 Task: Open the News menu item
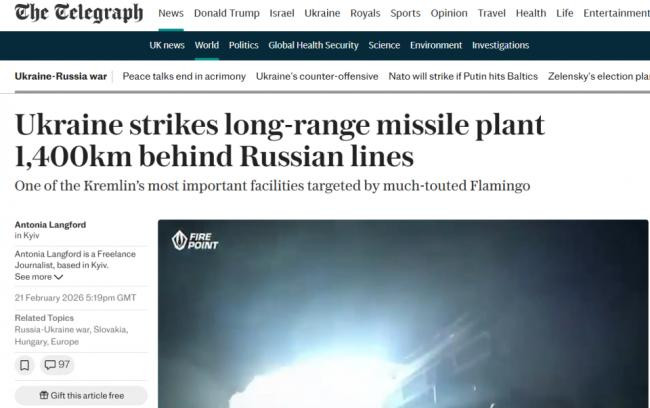pos(171,13)
